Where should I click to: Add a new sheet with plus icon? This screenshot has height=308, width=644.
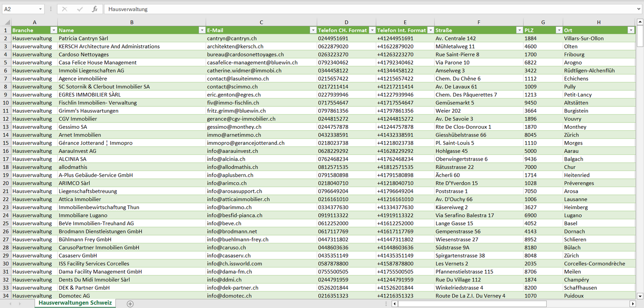click(x=130, y=304)
